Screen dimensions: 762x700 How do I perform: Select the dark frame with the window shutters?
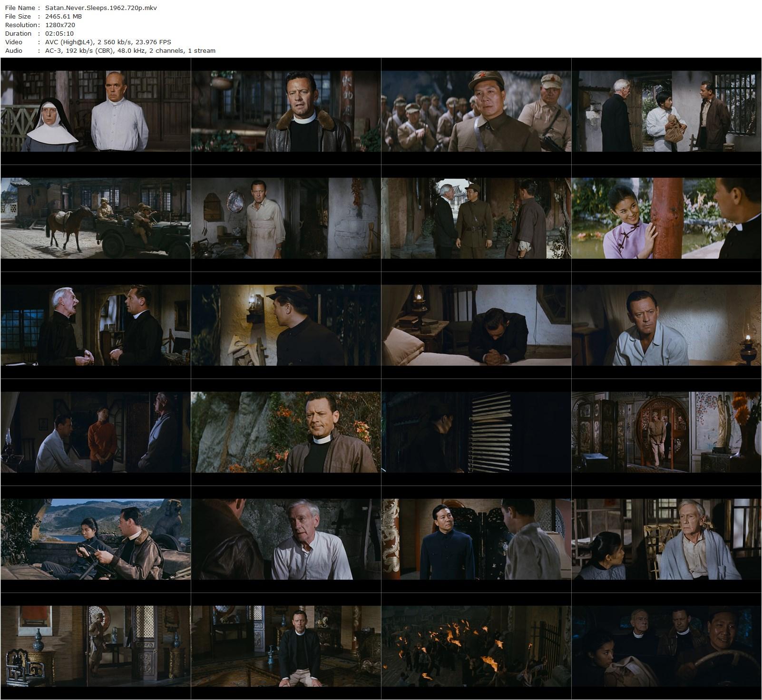pyautogui.click(x=476, y=432)
